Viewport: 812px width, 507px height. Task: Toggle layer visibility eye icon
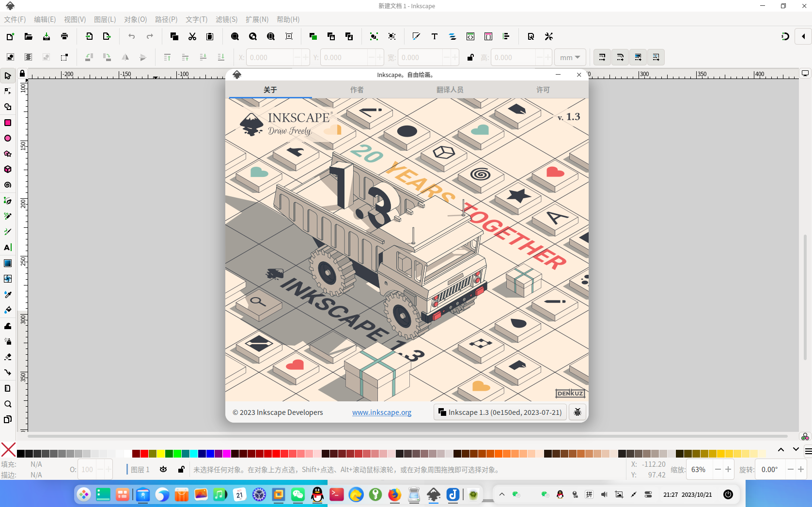pyautogui.click(x=163, y=469)
